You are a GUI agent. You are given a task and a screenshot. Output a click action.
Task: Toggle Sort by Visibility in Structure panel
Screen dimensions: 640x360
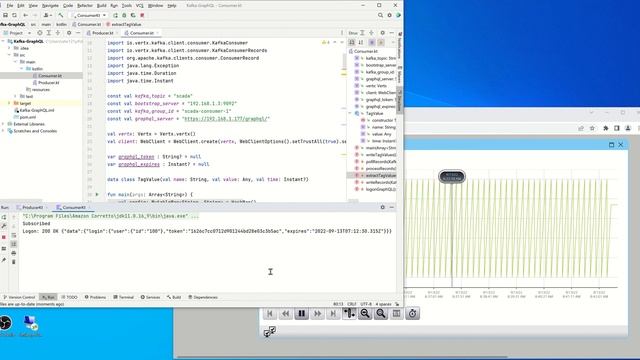click(x=352, y=42)
